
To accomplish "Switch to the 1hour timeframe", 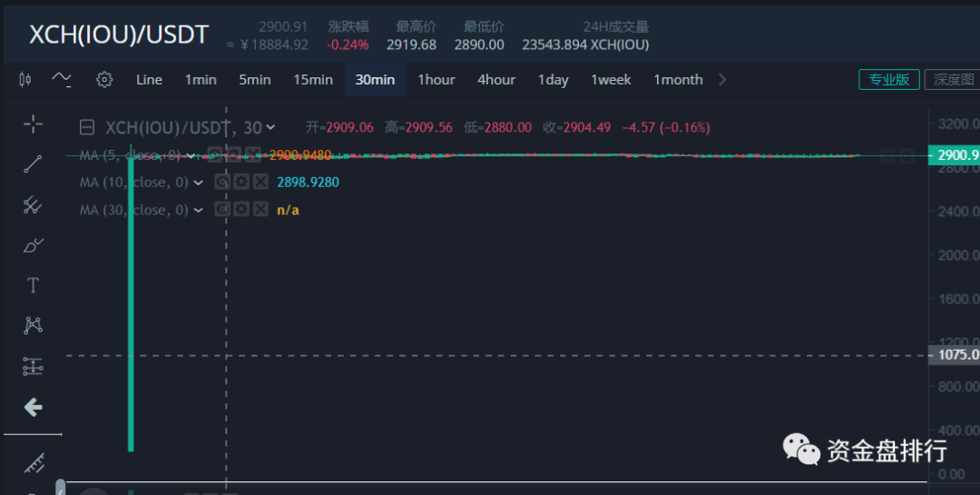I will coord(436,80).
